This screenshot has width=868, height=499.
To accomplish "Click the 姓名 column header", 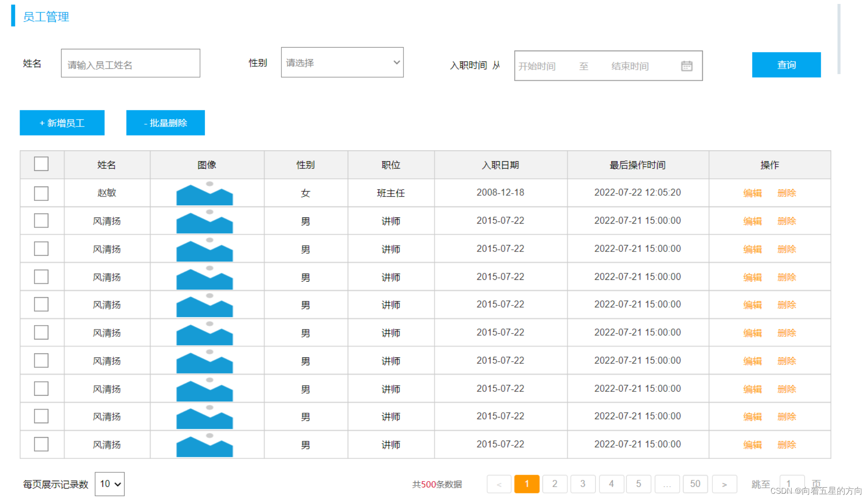I will [x=107, y=165].
